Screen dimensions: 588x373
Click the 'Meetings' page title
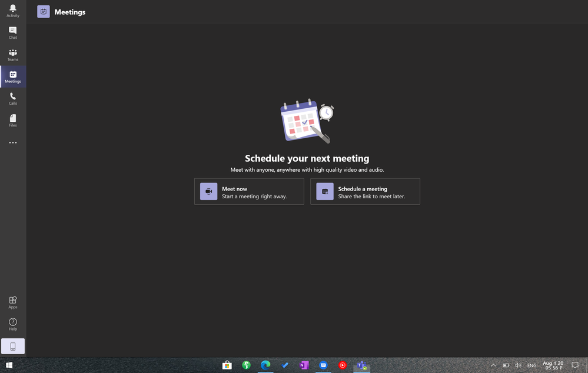click(70, 12)
